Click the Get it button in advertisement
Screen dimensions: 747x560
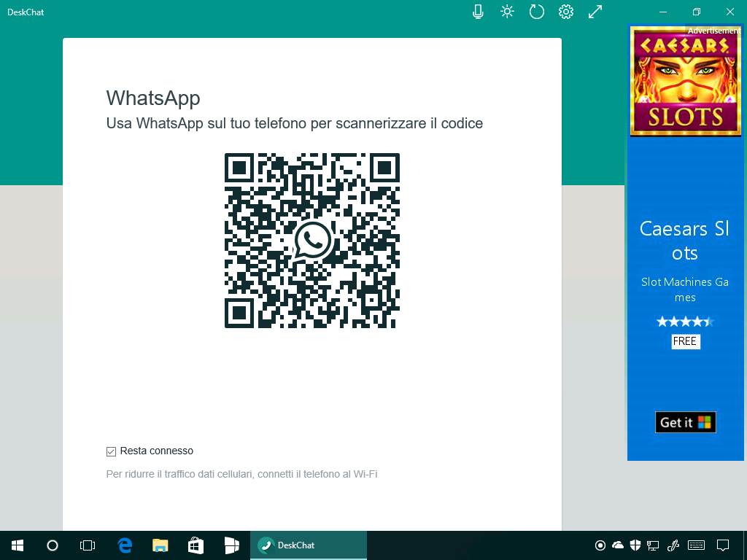(x=686, y=422)
